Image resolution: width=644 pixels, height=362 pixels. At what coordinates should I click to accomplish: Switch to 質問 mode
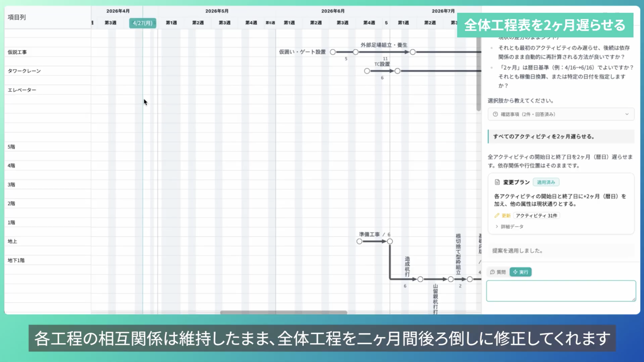click(498, 272)
